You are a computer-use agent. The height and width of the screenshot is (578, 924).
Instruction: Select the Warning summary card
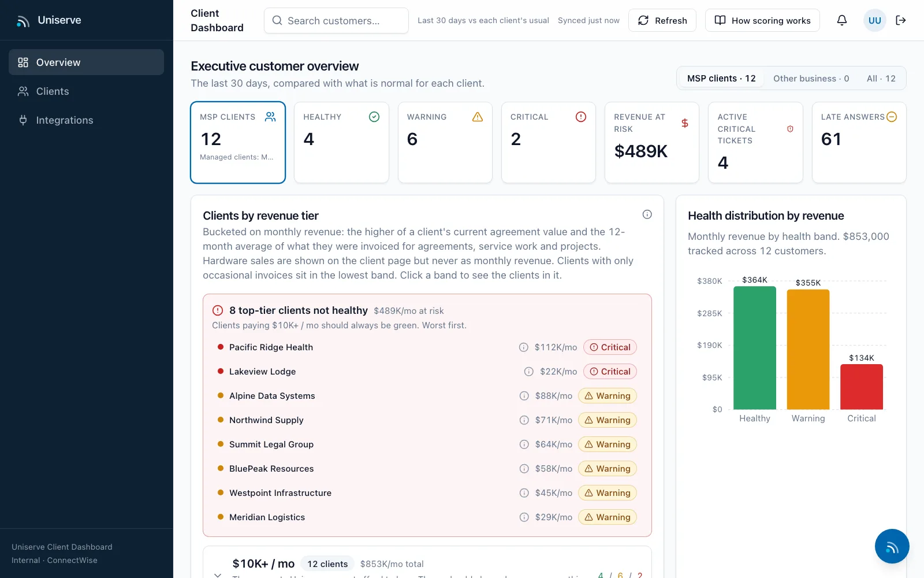tap(445, 142)
